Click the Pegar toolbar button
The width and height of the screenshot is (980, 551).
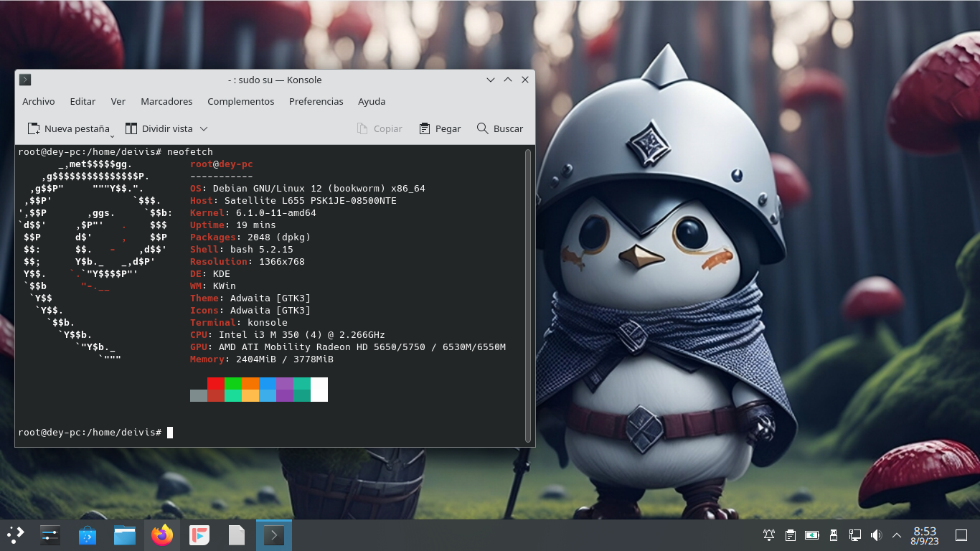pyautogui.click(x=440, y=128)
